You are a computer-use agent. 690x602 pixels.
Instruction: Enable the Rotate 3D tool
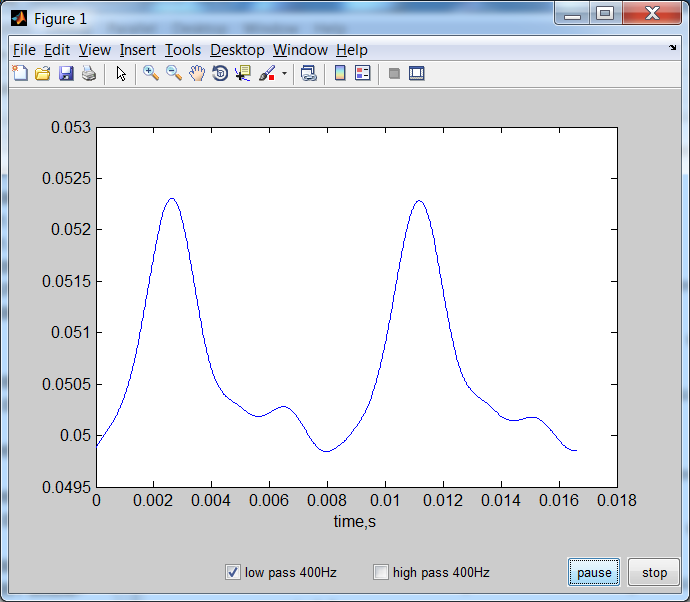pyautogui.click(x=220, y=73)
